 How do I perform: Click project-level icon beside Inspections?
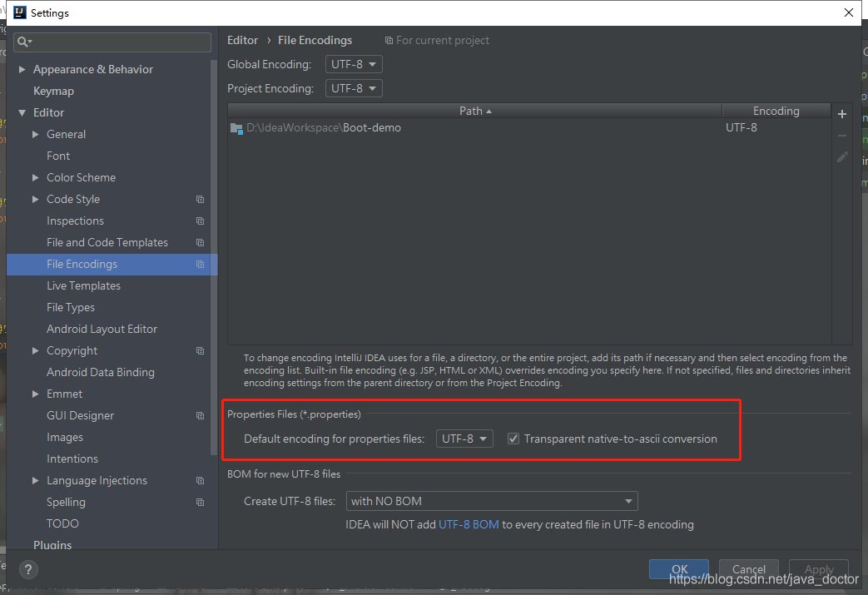(200, 221)
